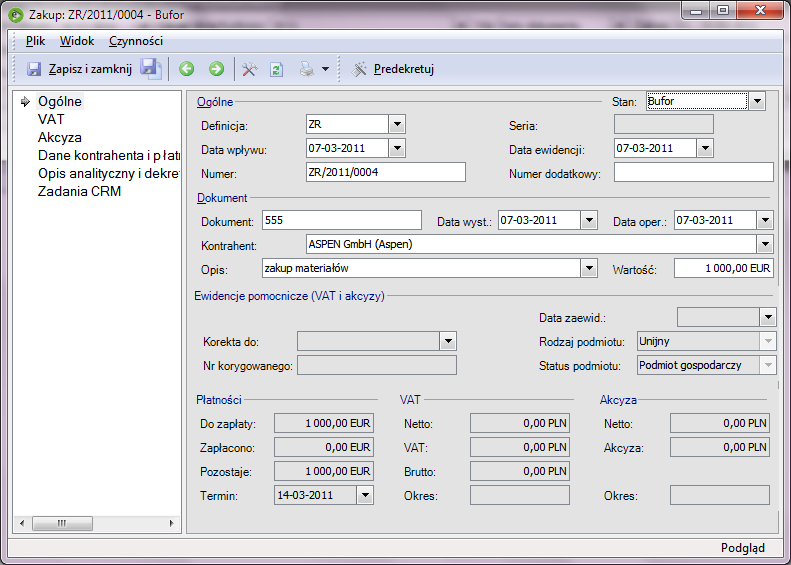Click the Dokument section header link

222,198
